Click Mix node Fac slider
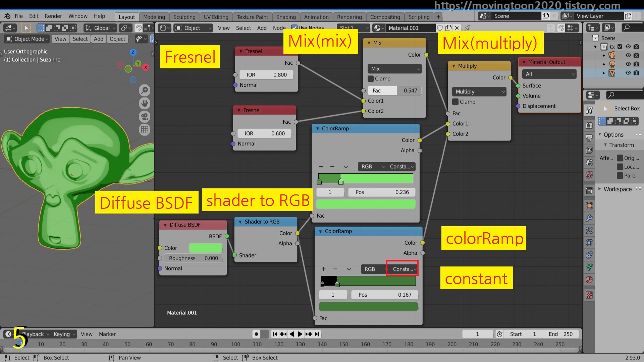The image size is (644, 362). pos(394,90)
